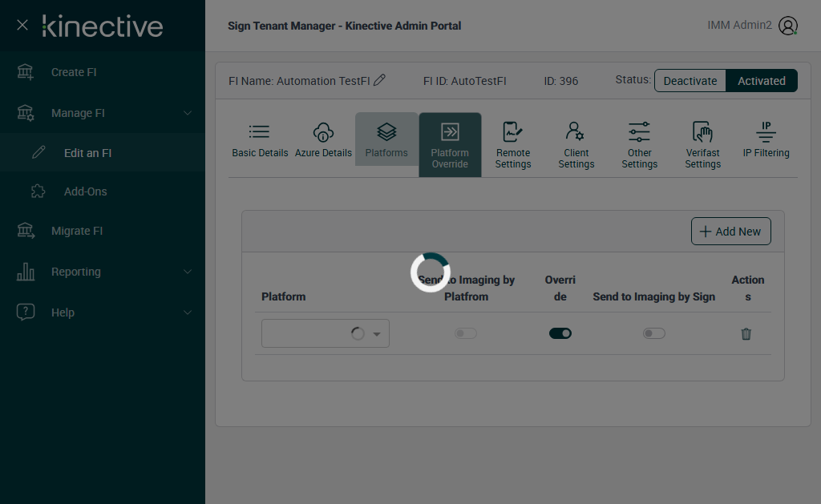Select the Platform Override tab
The height and width of the screenshot is (504, 821).
tap(450, 145)
